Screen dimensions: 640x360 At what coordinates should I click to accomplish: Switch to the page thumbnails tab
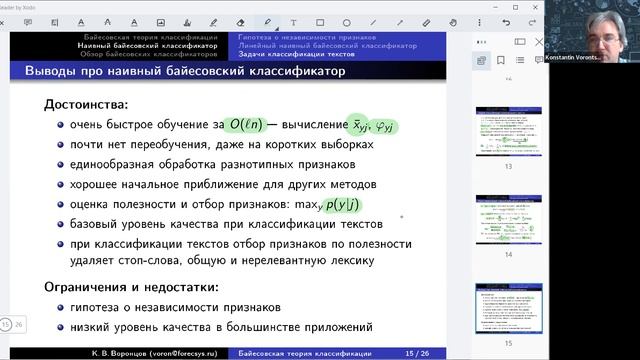[x=481, y=60]
